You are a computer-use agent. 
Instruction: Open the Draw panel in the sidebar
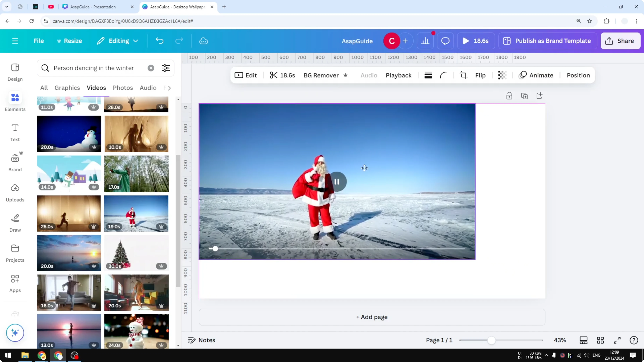pos(15,223)
